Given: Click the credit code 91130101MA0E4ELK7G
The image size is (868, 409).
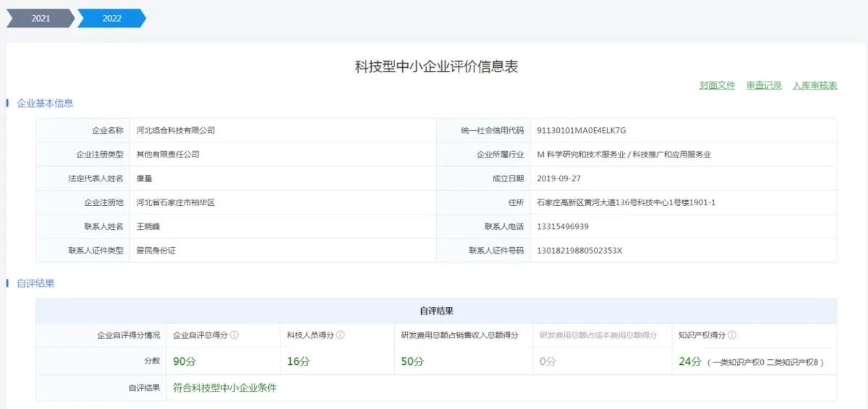Looking at the screenshot, I should [581, 131].
